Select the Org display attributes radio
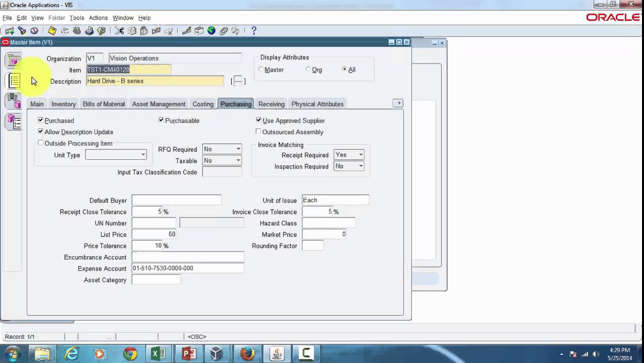644x363 pixels. point(308,70)
